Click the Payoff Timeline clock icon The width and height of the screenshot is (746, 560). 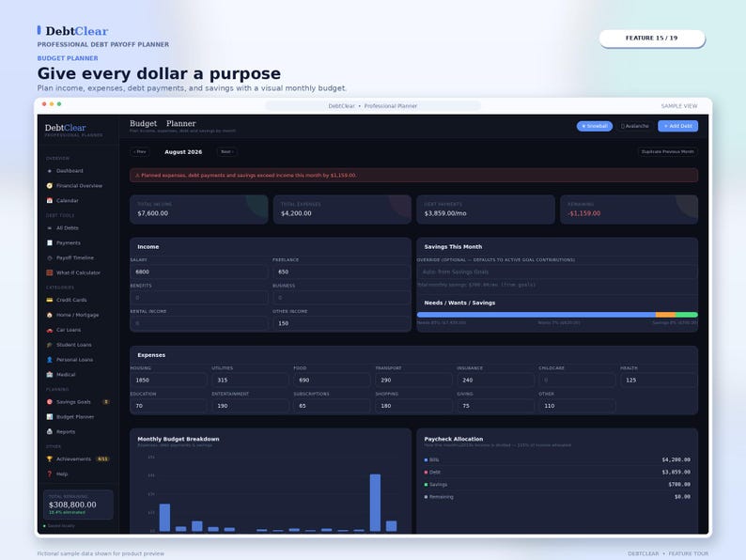(x=50, y=257)
